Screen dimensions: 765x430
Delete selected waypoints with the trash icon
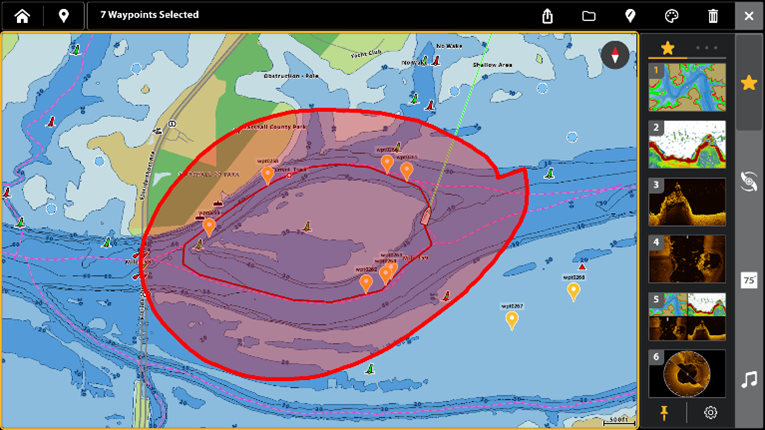[x=713, y=16]
